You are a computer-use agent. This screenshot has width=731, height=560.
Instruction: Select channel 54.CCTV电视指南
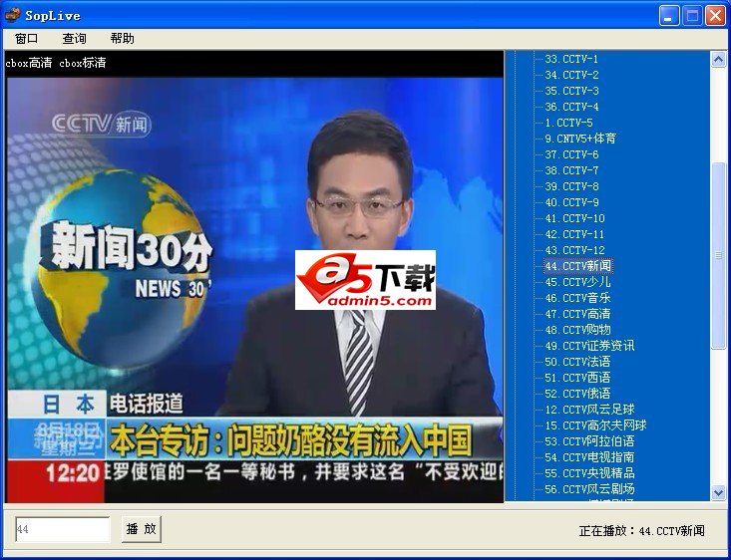pos(589,457)
